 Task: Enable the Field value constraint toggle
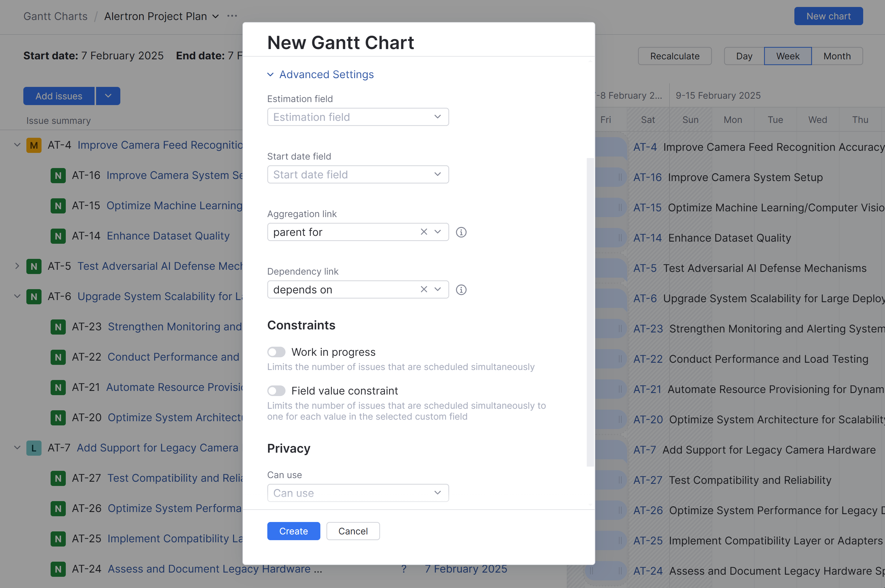[x=276, y=391]
